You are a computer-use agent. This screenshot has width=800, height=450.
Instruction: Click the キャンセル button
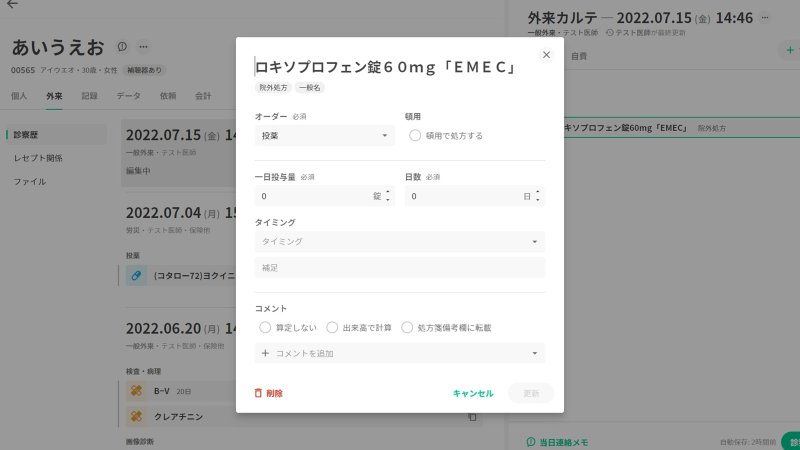click(473, 393)
